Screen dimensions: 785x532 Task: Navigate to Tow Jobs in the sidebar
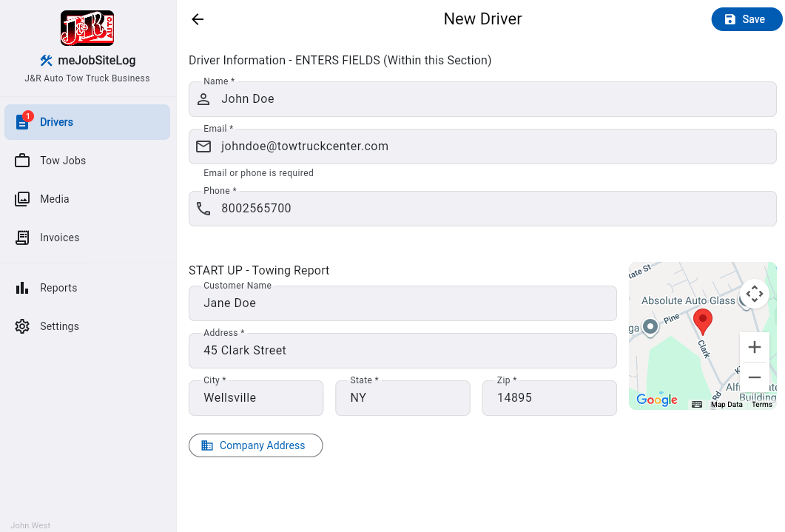point(23,160)
